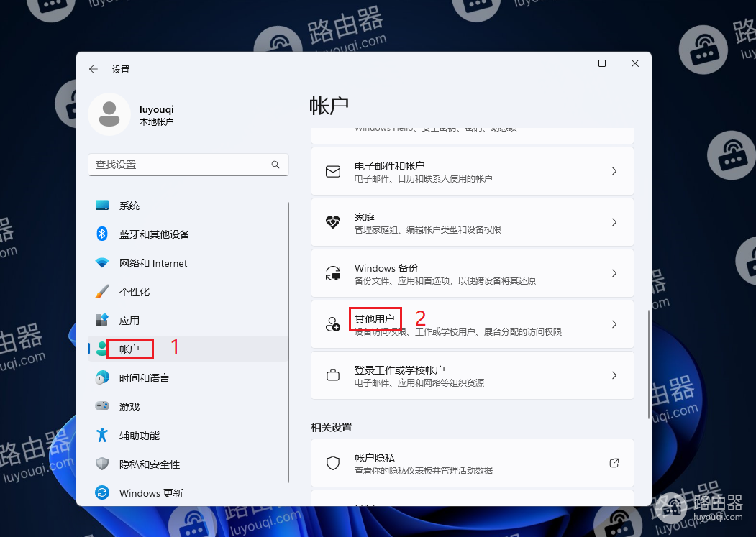Viewport: 756px width, 537px height.
Task: Click the heart icon for 家庭
Action: click(333, 222)
